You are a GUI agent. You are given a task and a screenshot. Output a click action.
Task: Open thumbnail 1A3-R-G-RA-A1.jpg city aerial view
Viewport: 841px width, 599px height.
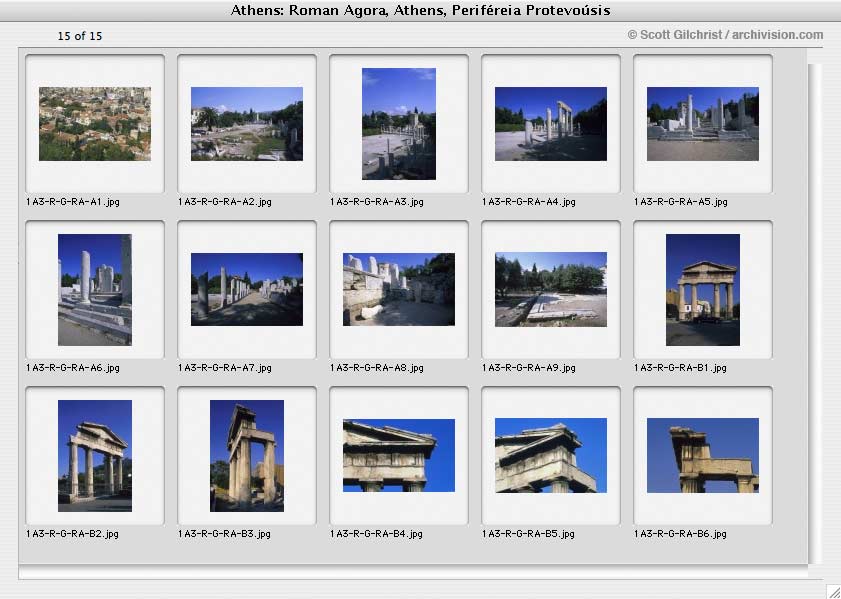[95, 124]
